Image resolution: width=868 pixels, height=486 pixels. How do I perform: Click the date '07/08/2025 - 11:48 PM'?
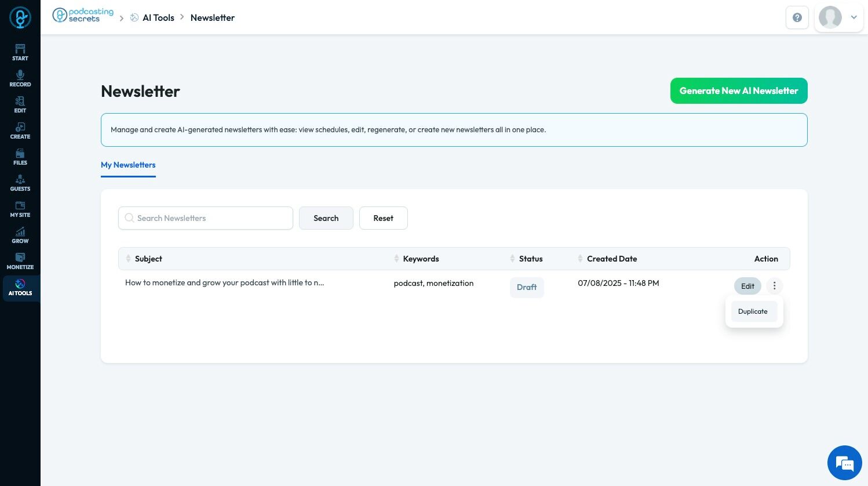click(x=618, y=283)
